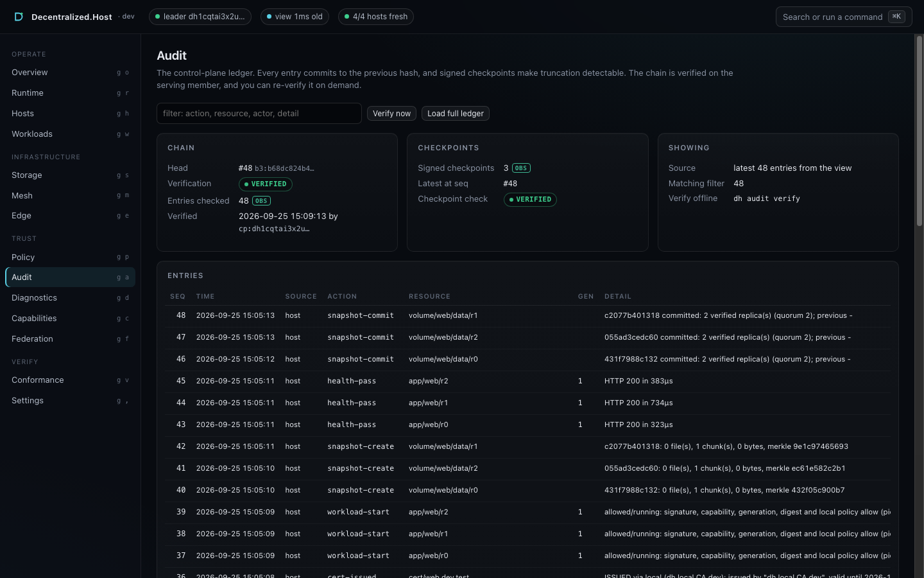Select snapshot-create action in entry 42
The height and width of the screenshot is (578, 924).
click(x=361, y=446)
